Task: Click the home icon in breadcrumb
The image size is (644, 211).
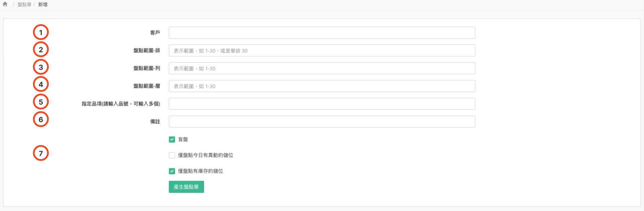Action: 5,4
